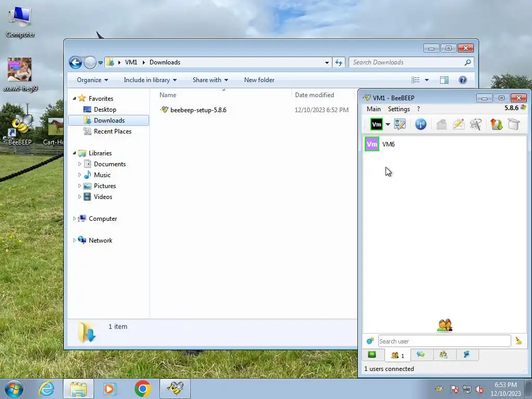Toggle the preview pane in Explorer
Image resolution: width=532 pixels, height=399 pixels.
(444, 80)
